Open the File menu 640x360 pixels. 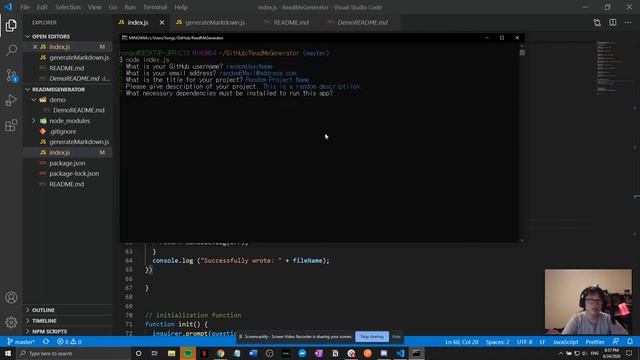[25, 7]
